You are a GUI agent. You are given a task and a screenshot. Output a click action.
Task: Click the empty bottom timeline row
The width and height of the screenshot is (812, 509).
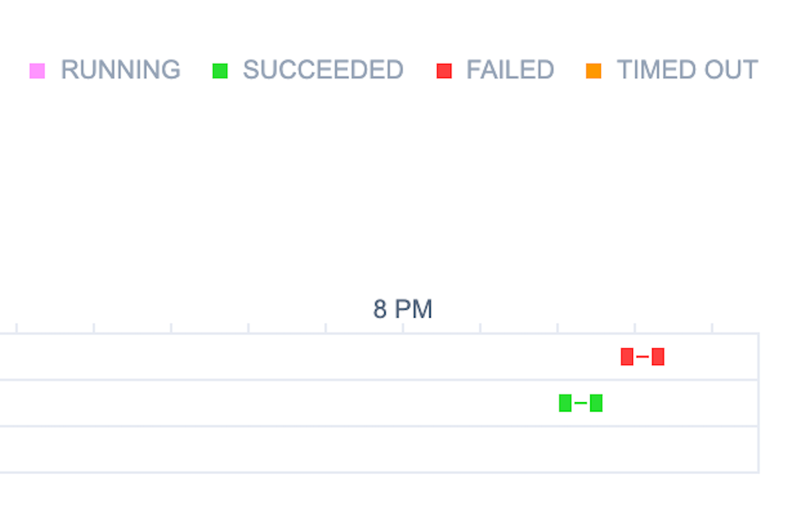click(364, 449)
